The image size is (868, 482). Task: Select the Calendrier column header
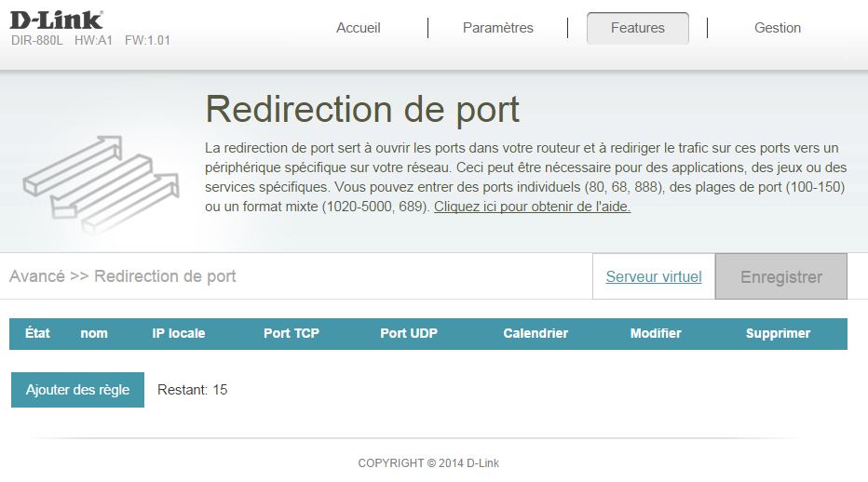(536, 333)
